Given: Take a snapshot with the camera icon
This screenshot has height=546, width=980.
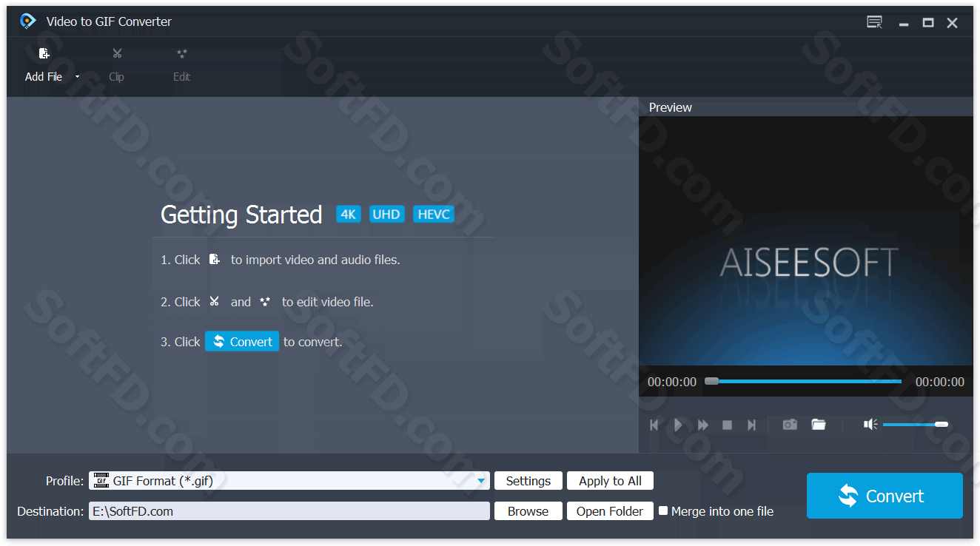Looking at the screenshot, I should pyautogui.click(x=790, y=425).
